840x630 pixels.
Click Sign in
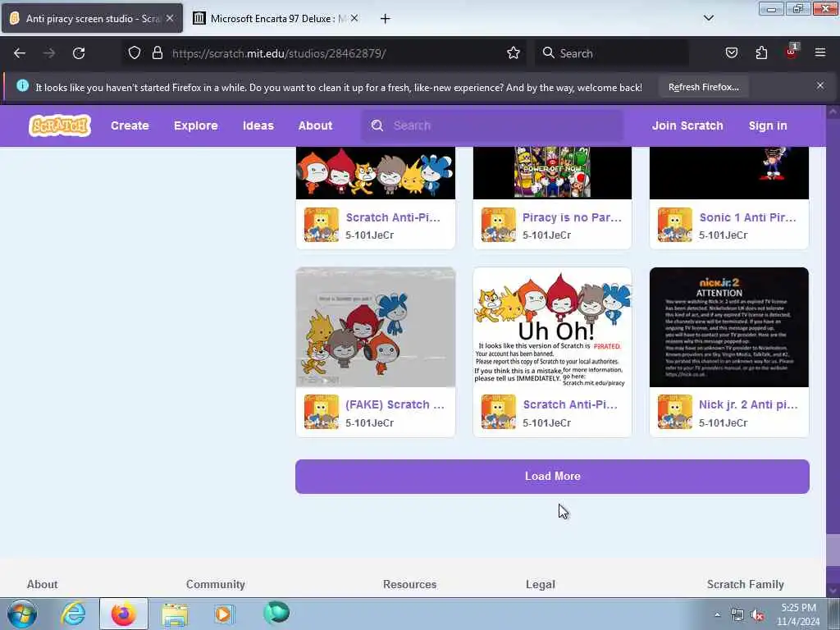[x=768, y=126]
